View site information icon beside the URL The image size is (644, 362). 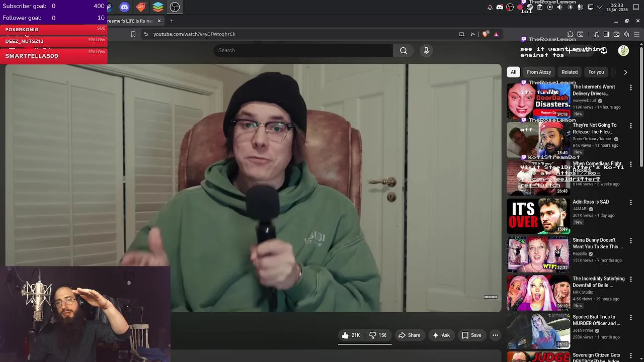[146, 34]
